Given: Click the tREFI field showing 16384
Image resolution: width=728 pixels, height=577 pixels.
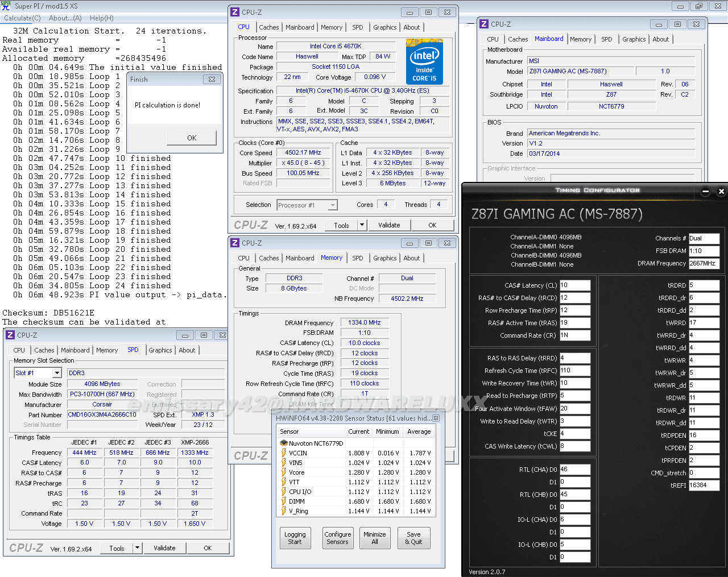Looking at the screenshot, I should click(x=704, y=485).
